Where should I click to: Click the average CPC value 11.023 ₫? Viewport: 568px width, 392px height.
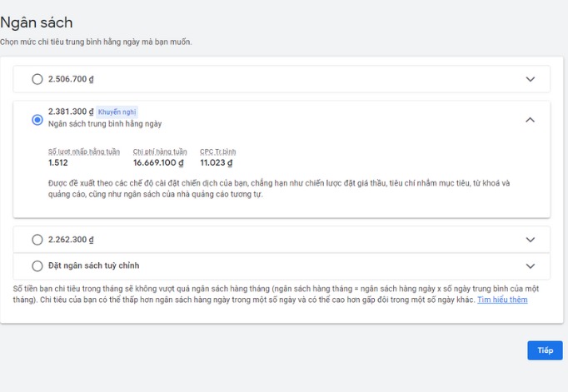point(217,163)
